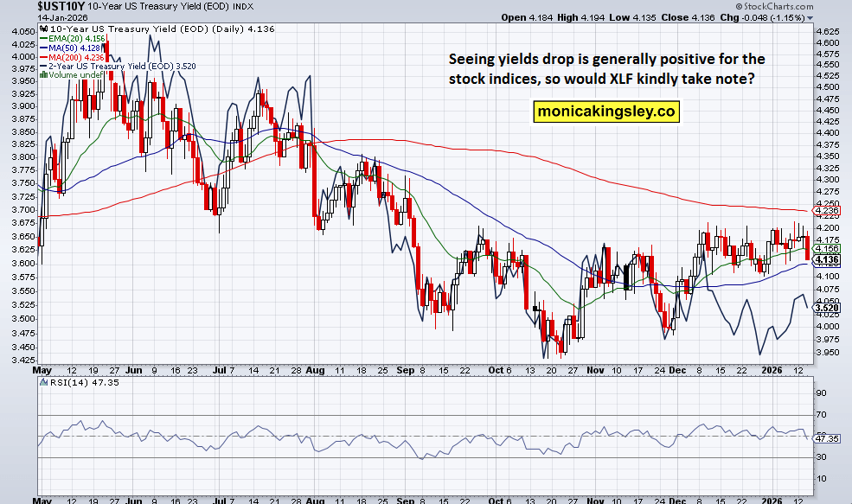Open the monicakingsley.co yellow link box

click(605, 112)
